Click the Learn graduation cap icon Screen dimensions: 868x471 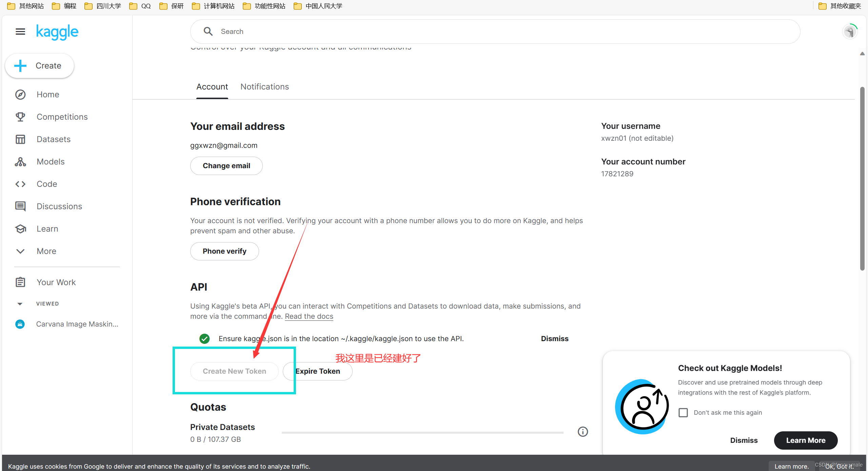coord(20,229)
